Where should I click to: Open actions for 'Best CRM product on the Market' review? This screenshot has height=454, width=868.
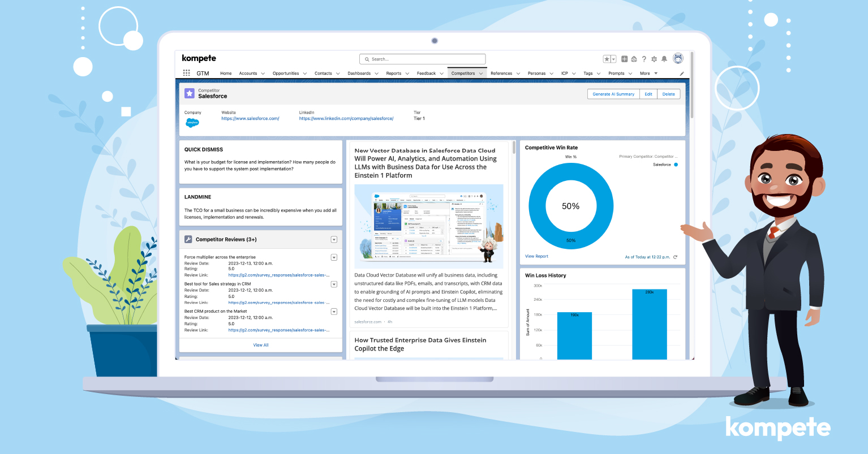tap(334, 312)
